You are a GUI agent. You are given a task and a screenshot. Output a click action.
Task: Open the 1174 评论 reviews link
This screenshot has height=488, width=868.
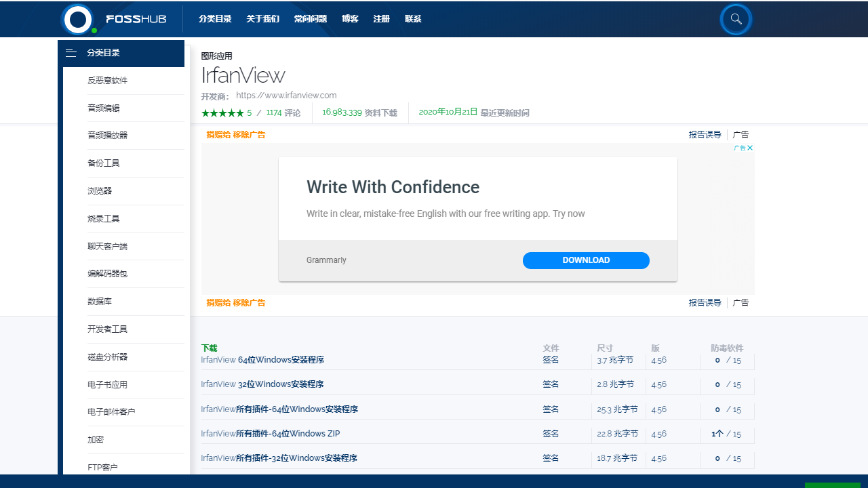click(284, 113)
